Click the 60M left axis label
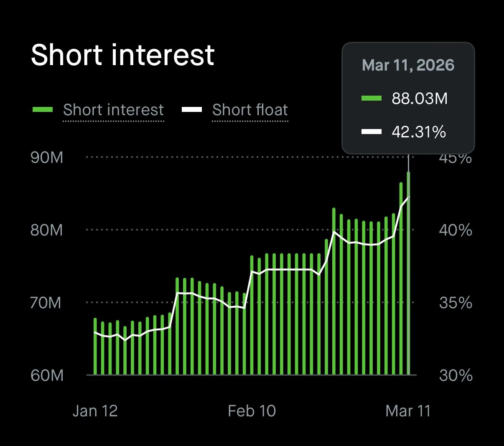504x446 pixels. (x=47, y=375)
